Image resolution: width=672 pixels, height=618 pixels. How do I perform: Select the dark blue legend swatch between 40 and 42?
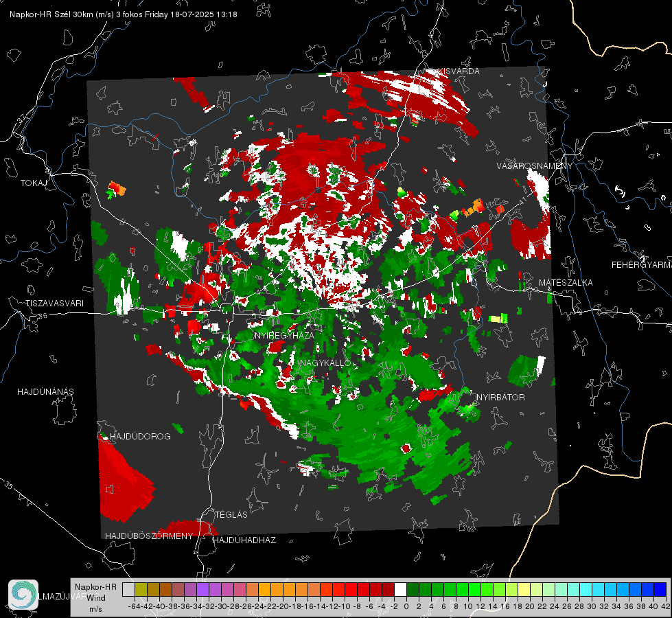(x=660, y=589)
